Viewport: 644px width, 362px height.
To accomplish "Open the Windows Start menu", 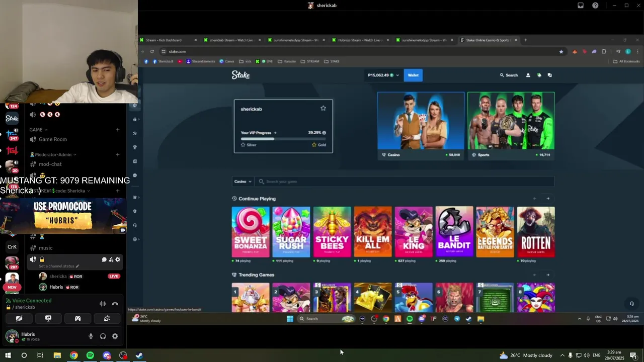I will tap(8, 355).
